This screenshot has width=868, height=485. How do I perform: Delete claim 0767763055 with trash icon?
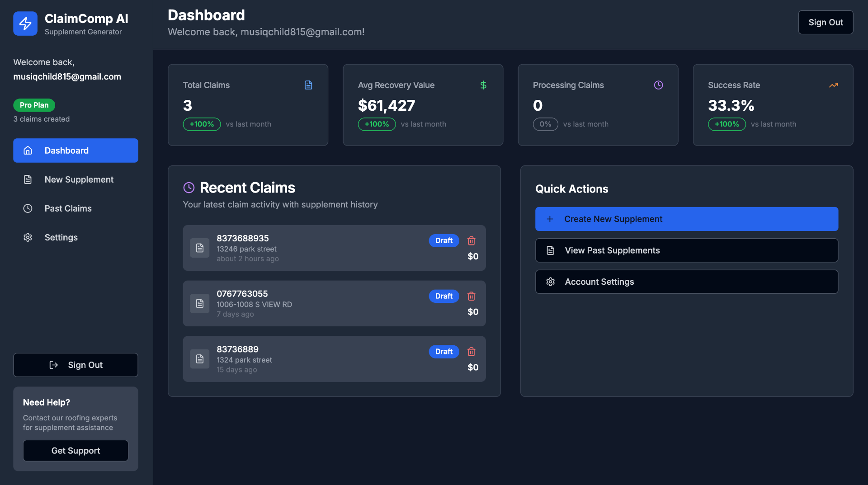click(471, 296)
